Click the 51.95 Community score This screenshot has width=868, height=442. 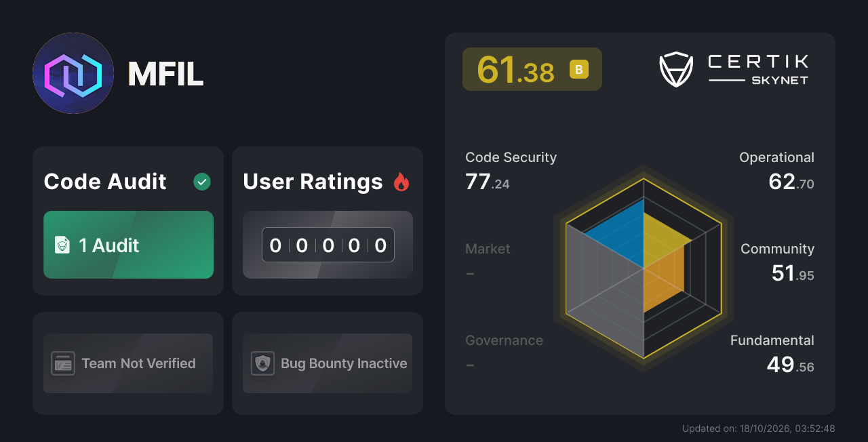click(793, 273)
